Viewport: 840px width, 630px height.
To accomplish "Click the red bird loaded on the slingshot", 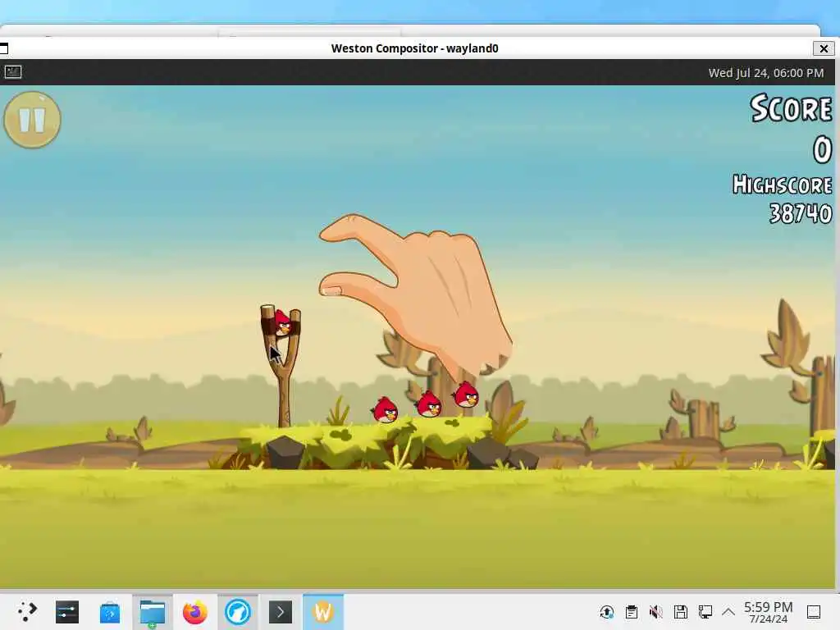I will [x=282, y=322].
